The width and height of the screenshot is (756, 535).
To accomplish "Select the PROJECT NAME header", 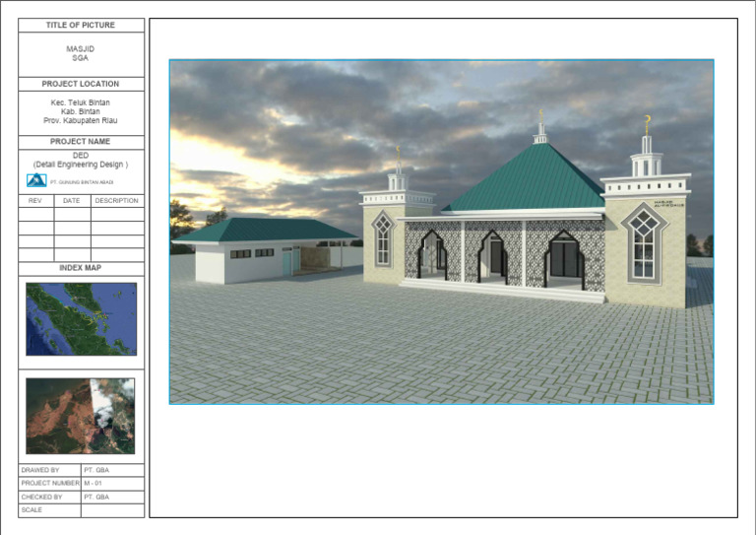I will pos(80,141).
